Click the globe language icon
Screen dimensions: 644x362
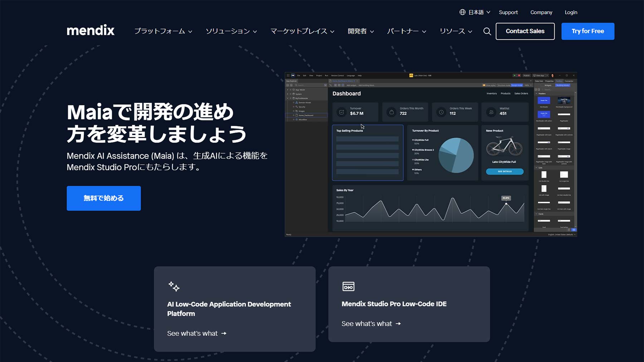click(x=462, y=12)
